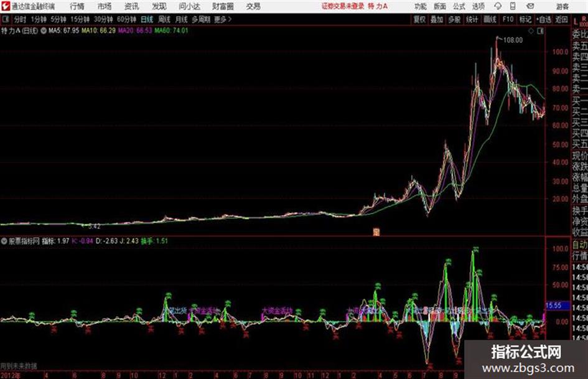
Task: Select the 60分钟 period tab
Action: [x=126, y=19]
